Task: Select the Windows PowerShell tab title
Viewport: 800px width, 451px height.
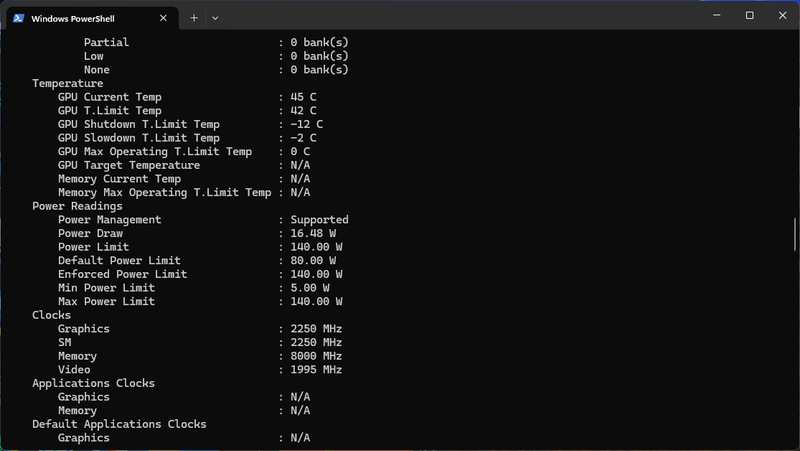Action: [84, 18]
